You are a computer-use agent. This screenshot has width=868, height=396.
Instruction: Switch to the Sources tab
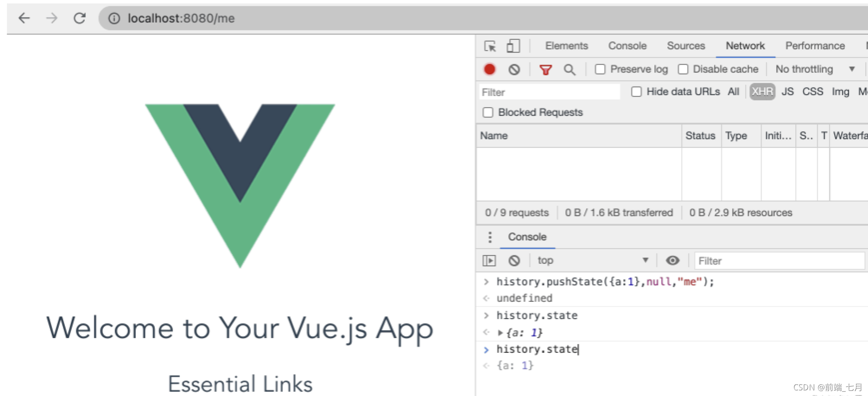[686, 46]
